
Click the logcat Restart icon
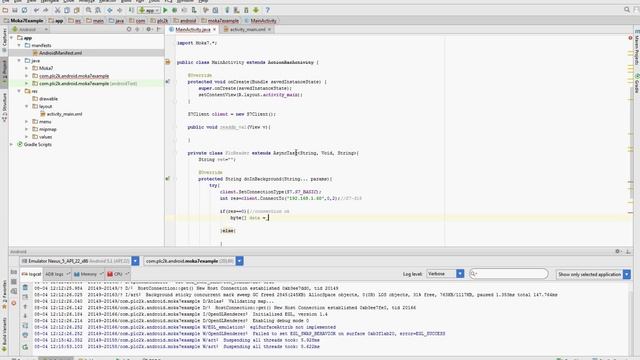(x=25, y=347)
